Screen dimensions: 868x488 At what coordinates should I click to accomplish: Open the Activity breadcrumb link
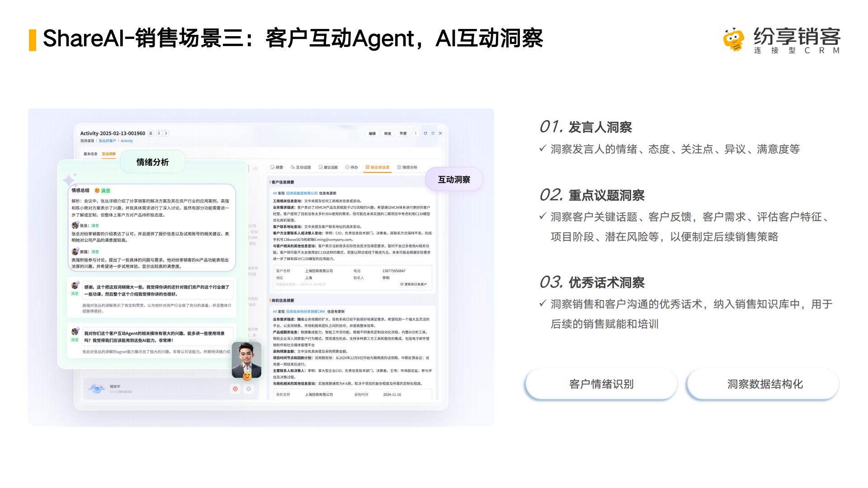pyautogui.click(x=127, y=141)
